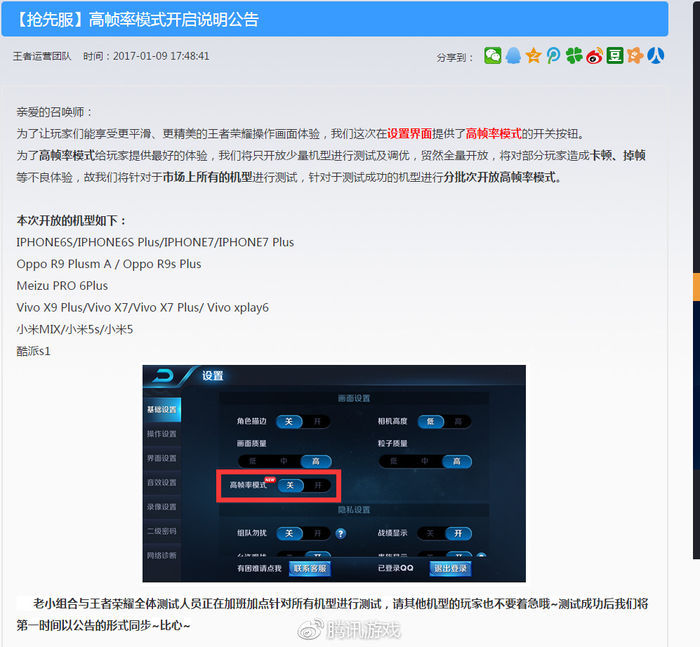The width and height of the screenshot is (700, 647).
Task: Click the green four-leaf clover share icon
Action: pyautogui.click(x=574, y=56)
